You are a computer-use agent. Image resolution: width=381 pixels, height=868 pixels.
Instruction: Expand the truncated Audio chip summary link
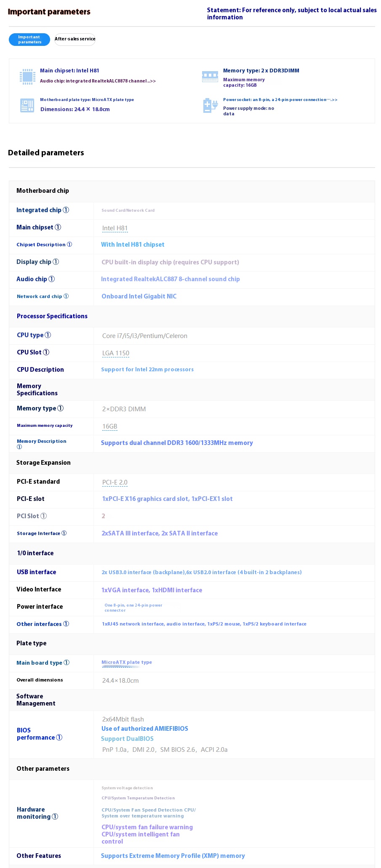98,81
